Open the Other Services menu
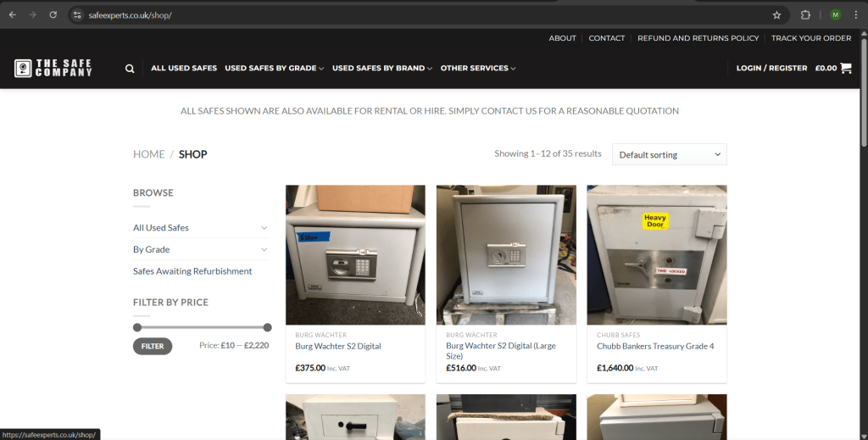Viewport: 868px width, 440px height. (x=477, y=68)
